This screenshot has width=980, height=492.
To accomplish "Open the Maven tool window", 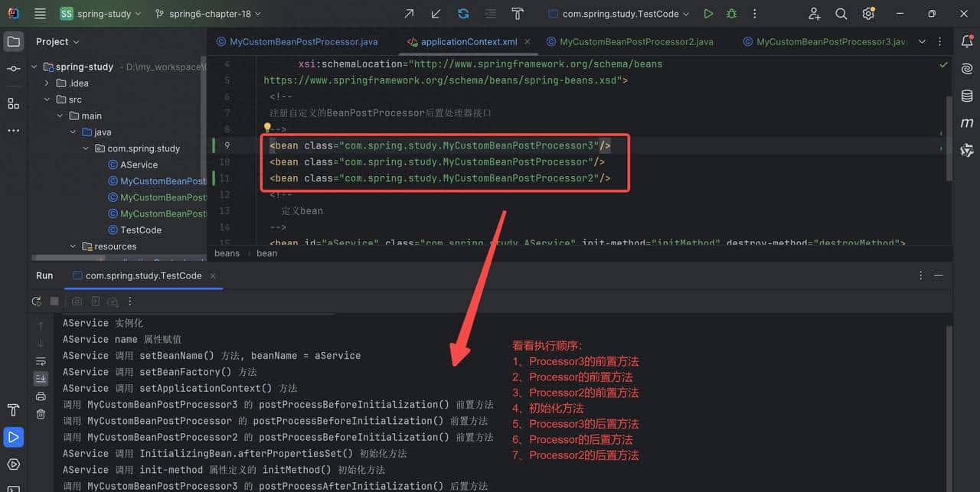I will tap(967, 122).
